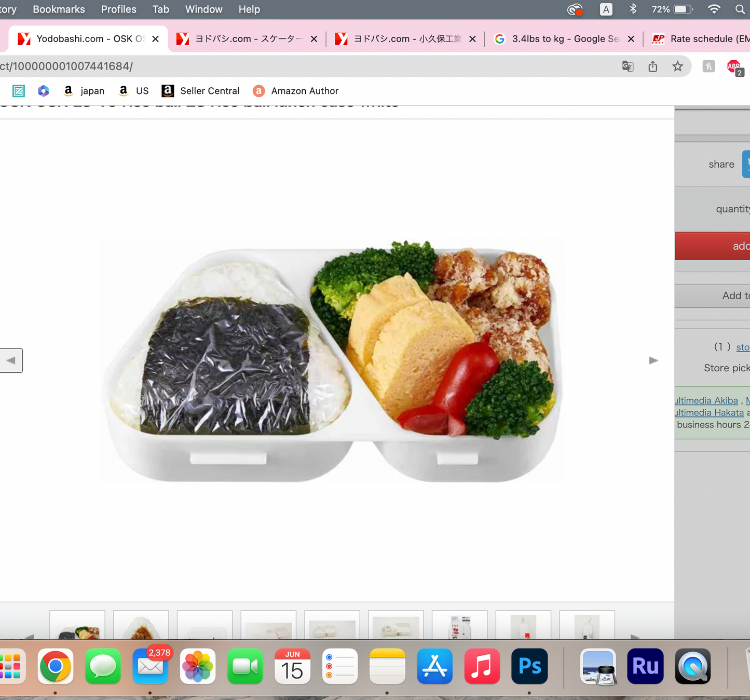Click the bookmark star icon in address bar
Viewport: 750px width, 700px height.
677,66
